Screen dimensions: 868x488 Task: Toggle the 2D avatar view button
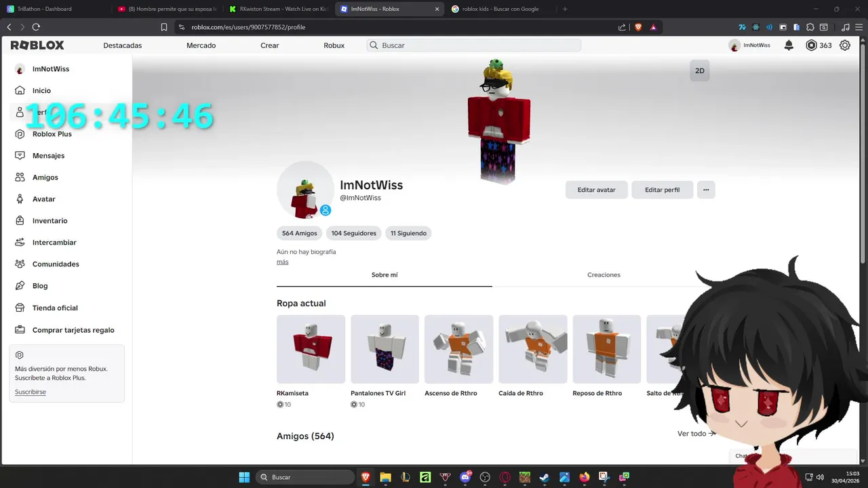point(700,70)
